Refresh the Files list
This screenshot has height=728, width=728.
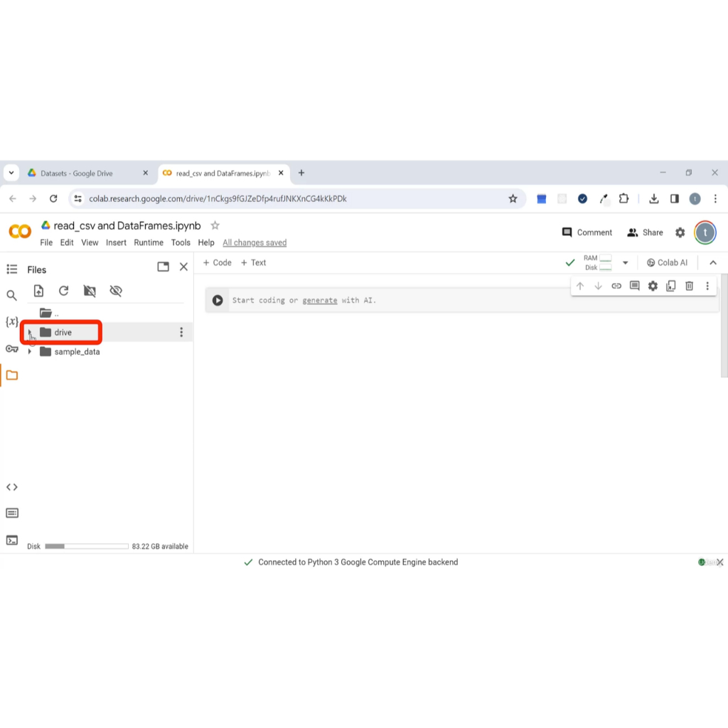click(63, 291)
